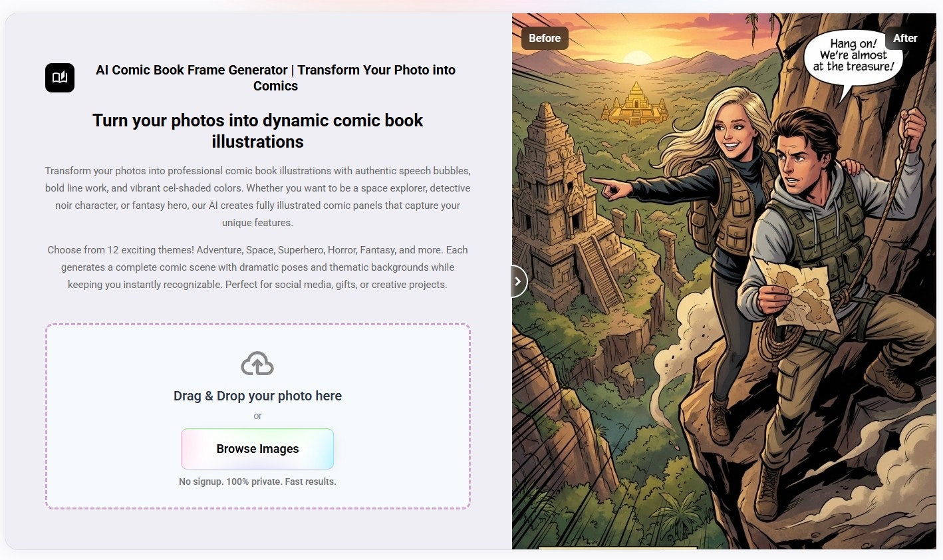
Task: Click the 'Turn your photos into dynamic' heading
Action: tap(257, 131)
